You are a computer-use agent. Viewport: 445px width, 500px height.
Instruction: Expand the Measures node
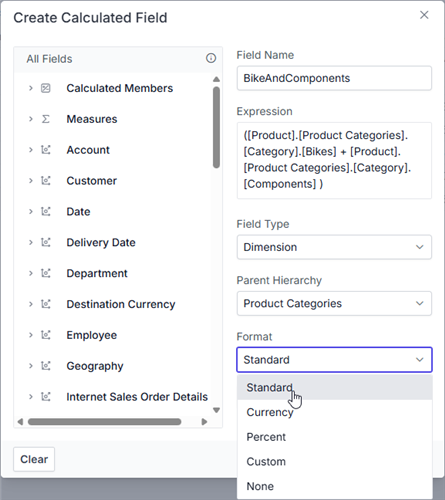coord(31,119)
